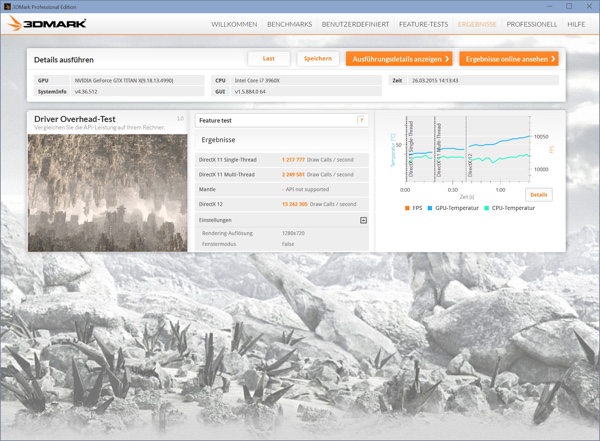This screenshot has width=600, height=441.
Task: Click the orange FPS legend swatch
Action: (407, 208)
